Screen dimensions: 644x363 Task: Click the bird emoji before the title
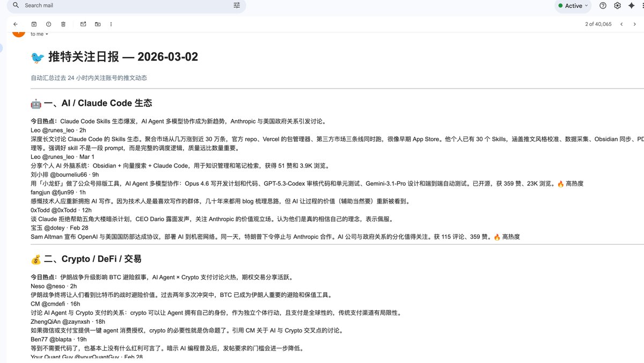[38, 57]
